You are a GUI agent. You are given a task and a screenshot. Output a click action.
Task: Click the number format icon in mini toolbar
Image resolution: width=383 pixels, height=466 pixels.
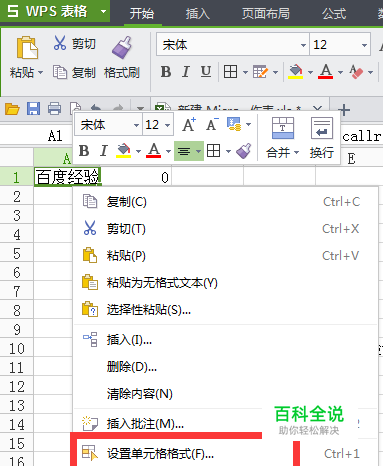point(234,124)
